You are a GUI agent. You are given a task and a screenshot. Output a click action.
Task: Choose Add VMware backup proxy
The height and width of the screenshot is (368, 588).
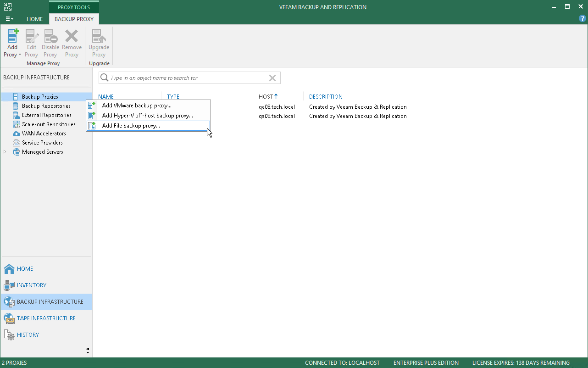149,106
